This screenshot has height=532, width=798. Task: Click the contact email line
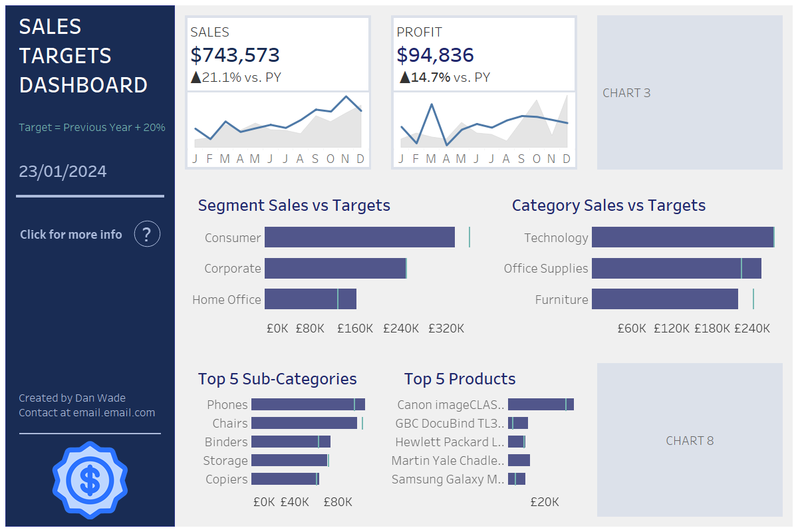[86, 413]
